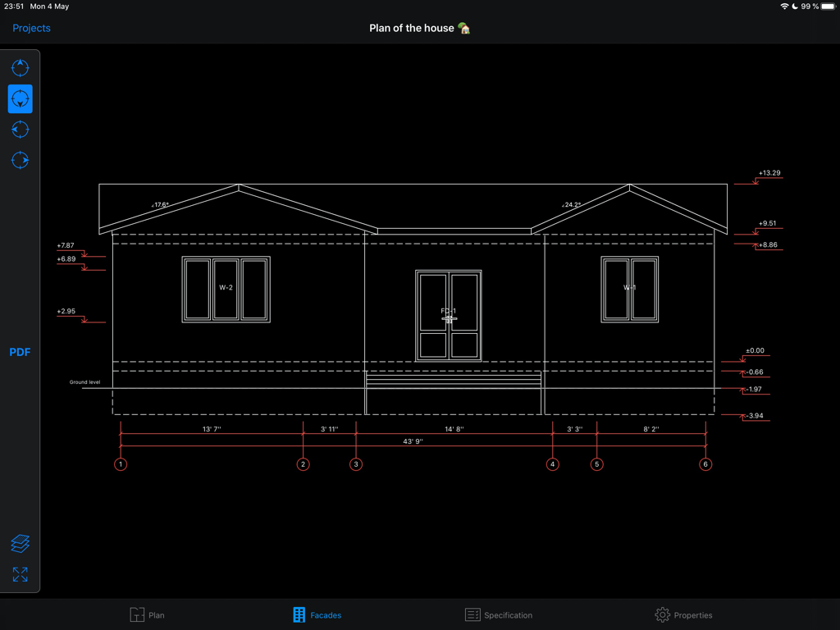Select the highlighted south facade view icon
Image resolution: width=840 pixels, height=630 pixels.
(x=20, y=98)
